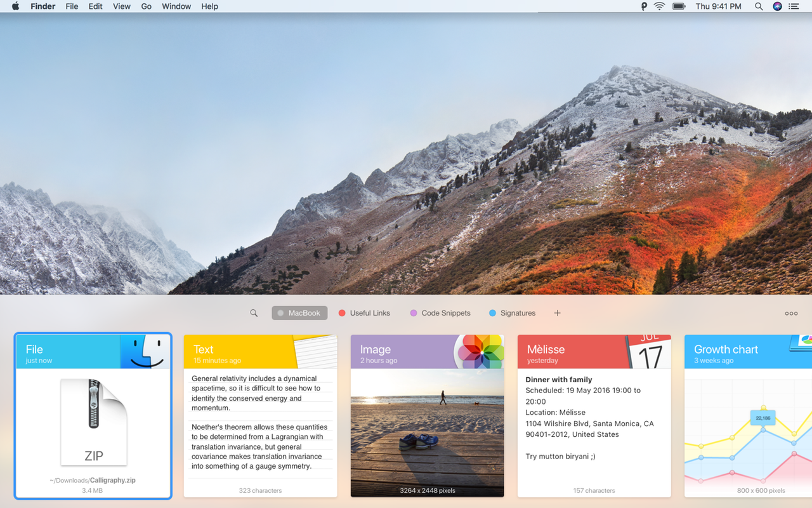
Task: Open the Window menu
Action: point(176,6)
